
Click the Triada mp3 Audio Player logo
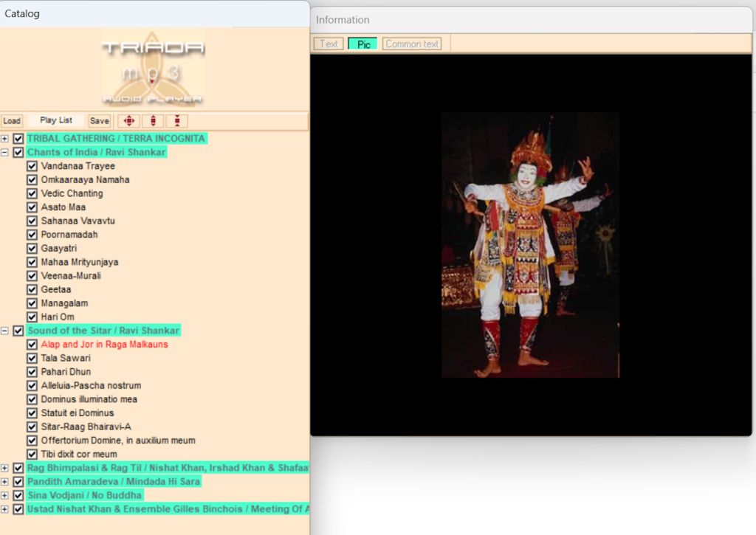click(x=153, y=68)
